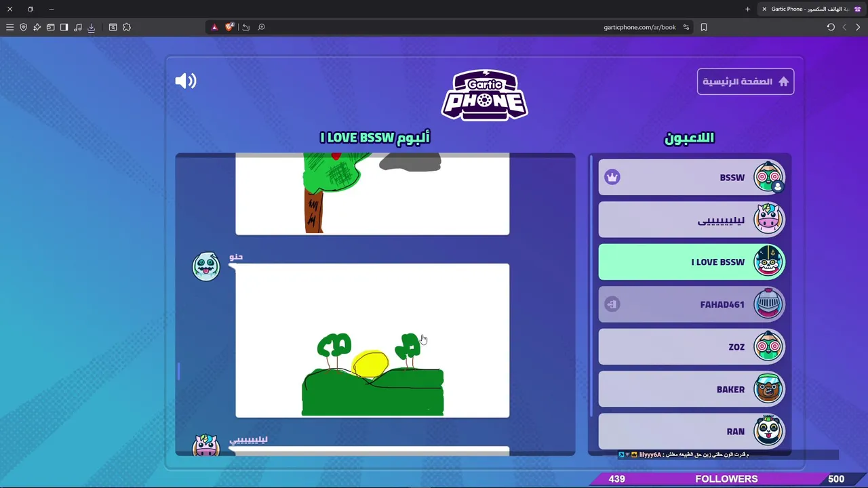The height and width of the screenshot is (488, 868).
Task: Open the browser downloads icon
Action: click(91, 27)
